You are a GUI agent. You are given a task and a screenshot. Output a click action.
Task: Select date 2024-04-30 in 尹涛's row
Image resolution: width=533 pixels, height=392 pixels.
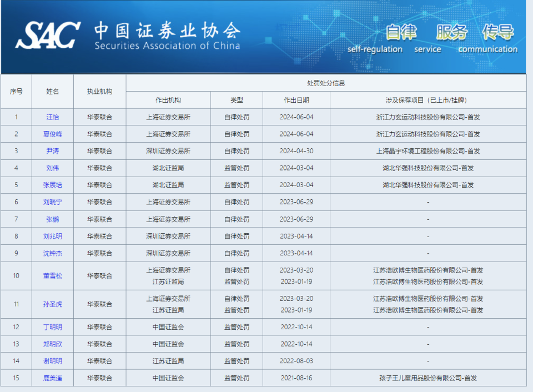pyautogui.click(x=296, y=151)
